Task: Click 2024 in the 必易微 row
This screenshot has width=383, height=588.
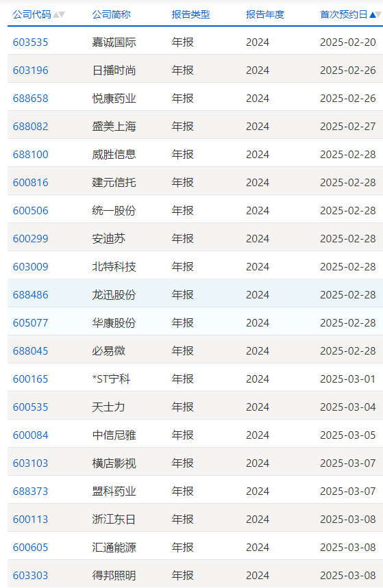Action: [x=258, y=351]
